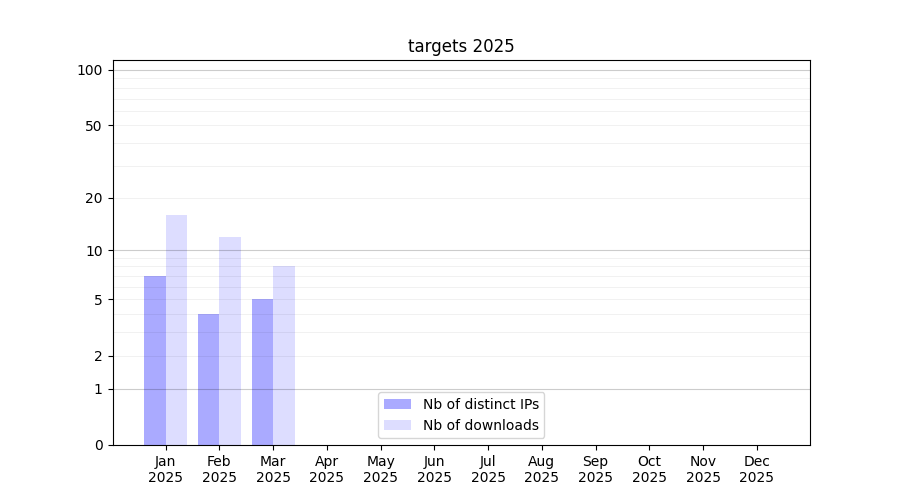The height and width of the screenshot is (500, 900).
Task: Select the y-axis tick label 20
Action: [93, 198]
